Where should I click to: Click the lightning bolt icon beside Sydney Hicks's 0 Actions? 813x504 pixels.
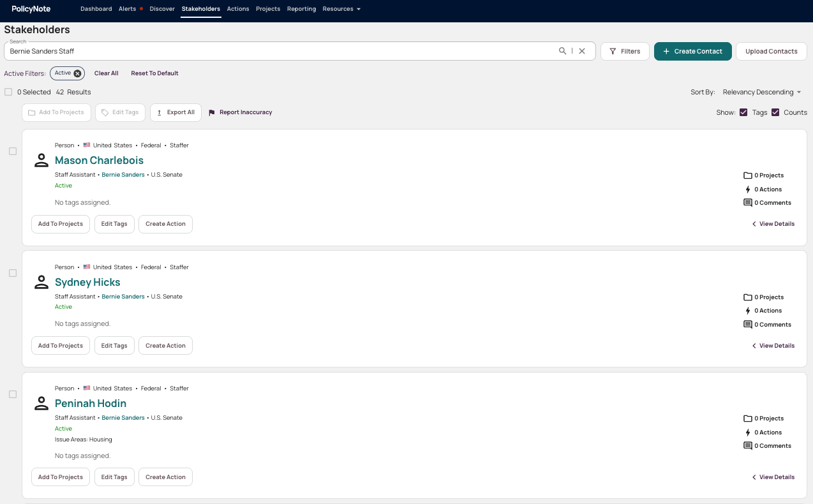tap(748, 311)
